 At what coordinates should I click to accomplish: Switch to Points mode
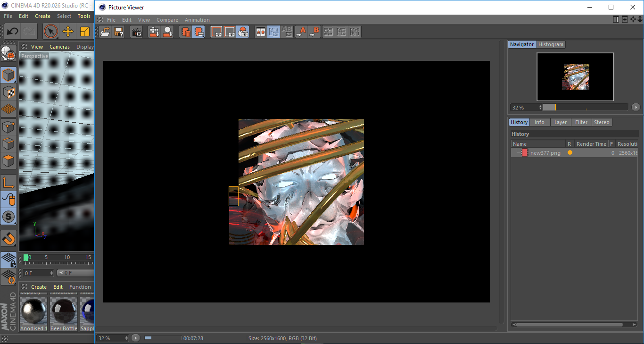click(8, 126)
